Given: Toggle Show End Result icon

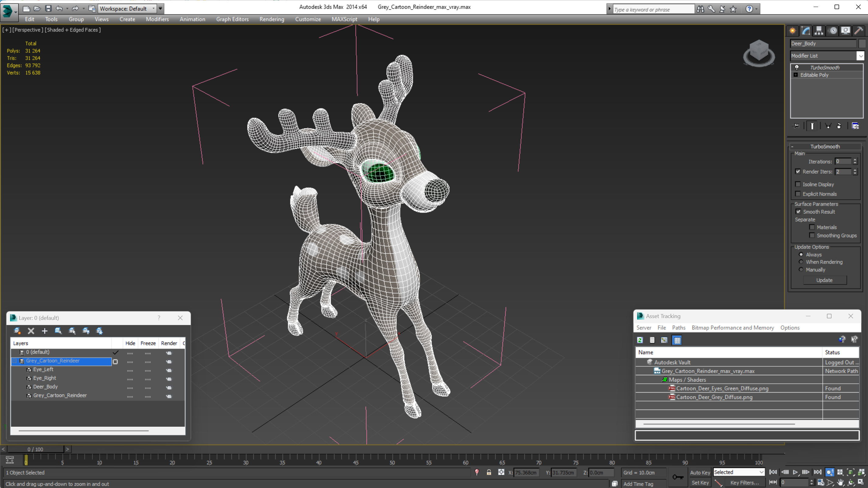Looking at the screenshot, I should coord(812,126).
